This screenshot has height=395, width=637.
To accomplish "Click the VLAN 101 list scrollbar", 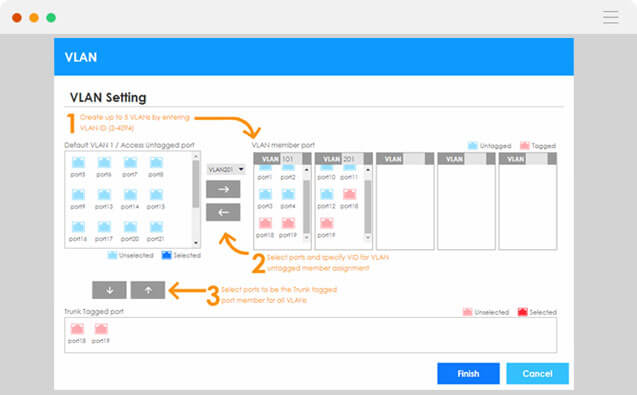I will (307, 207).
